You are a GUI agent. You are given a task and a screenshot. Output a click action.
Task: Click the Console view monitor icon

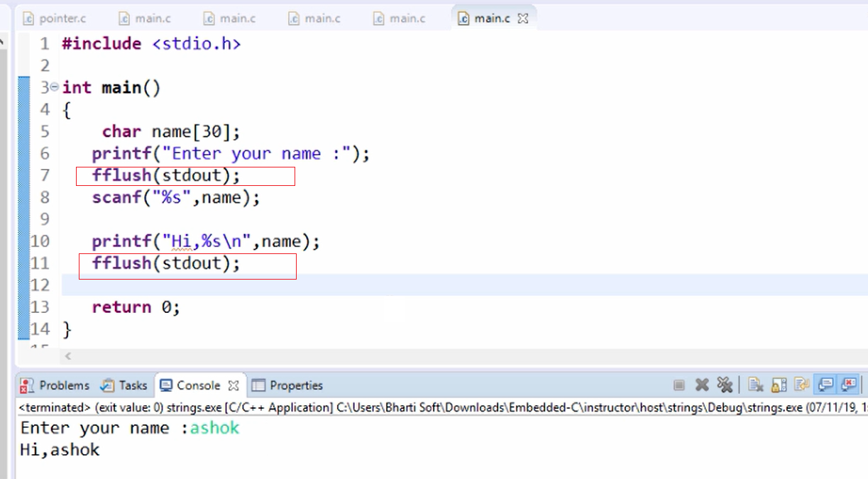166,385
